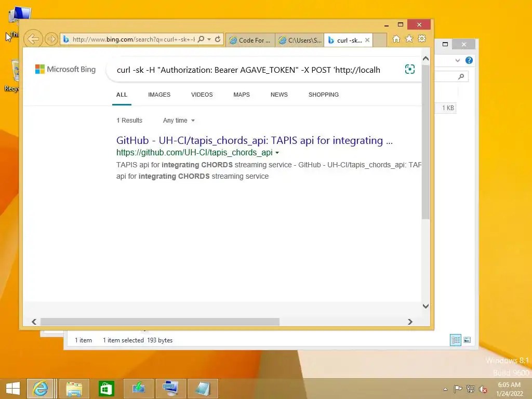
Task: Open Favorites star icon
Action: pos(409,38)
